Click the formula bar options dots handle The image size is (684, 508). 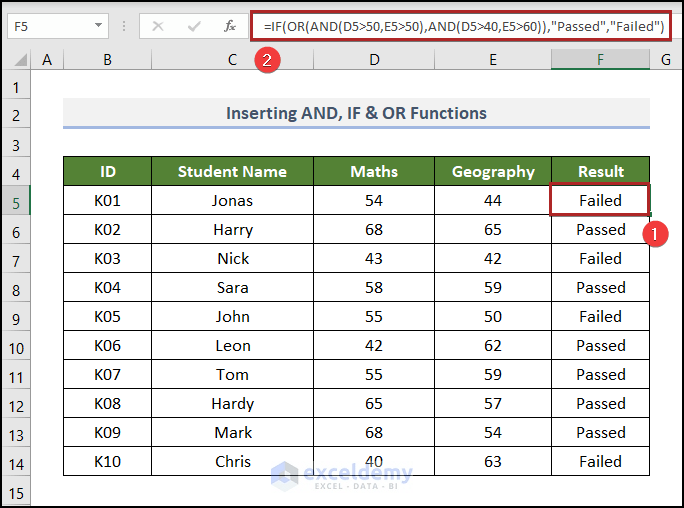(x=124, y=27)
